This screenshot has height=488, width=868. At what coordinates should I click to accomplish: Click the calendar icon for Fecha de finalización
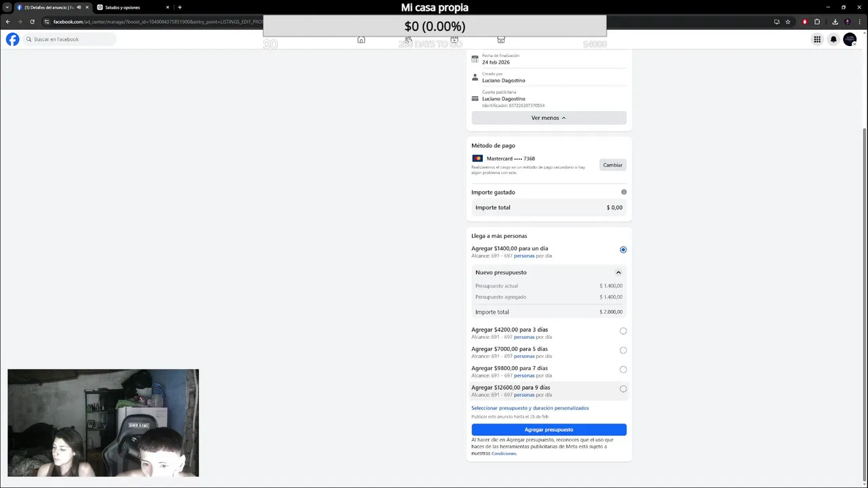coord(475,59)
